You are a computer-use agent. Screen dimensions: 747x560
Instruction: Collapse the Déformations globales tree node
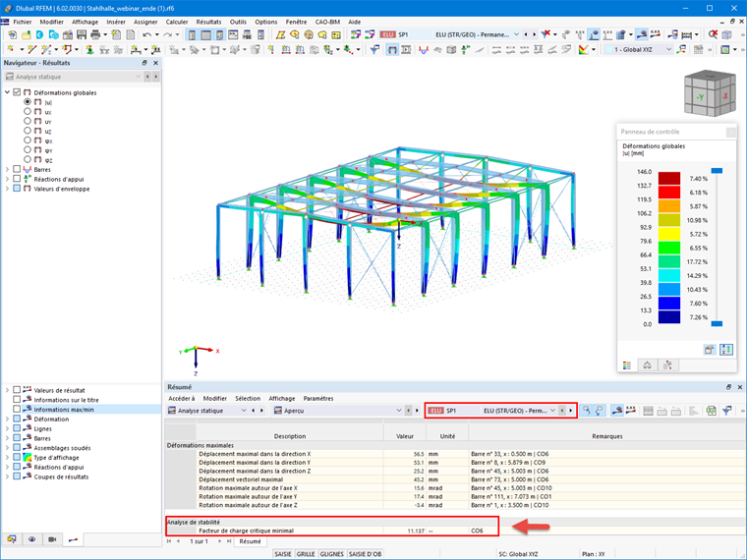point(7,92)
